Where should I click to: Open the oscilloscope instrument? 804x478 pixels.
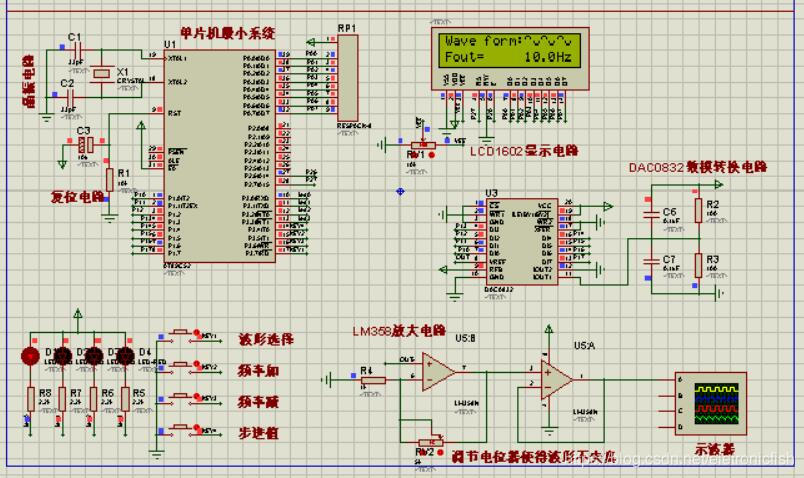(711, 404)
